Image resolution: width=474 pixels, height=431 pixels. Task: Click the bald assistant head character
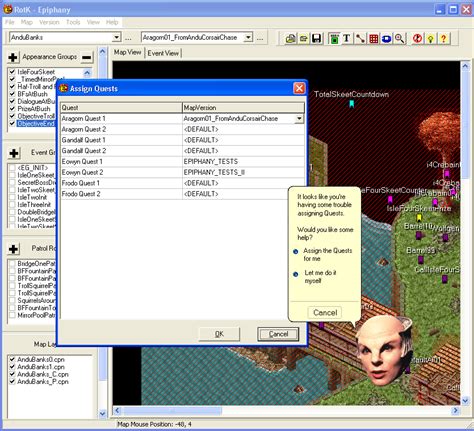[x=383, y=351]
